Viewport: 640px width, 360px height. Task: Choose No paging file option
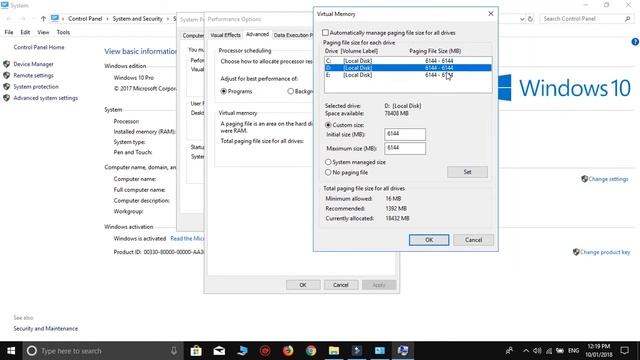328,173
